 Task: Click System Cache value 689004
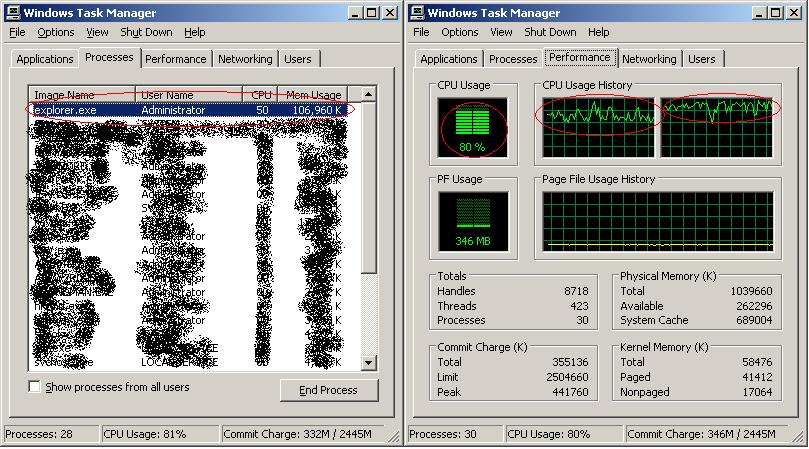point(754,320)
